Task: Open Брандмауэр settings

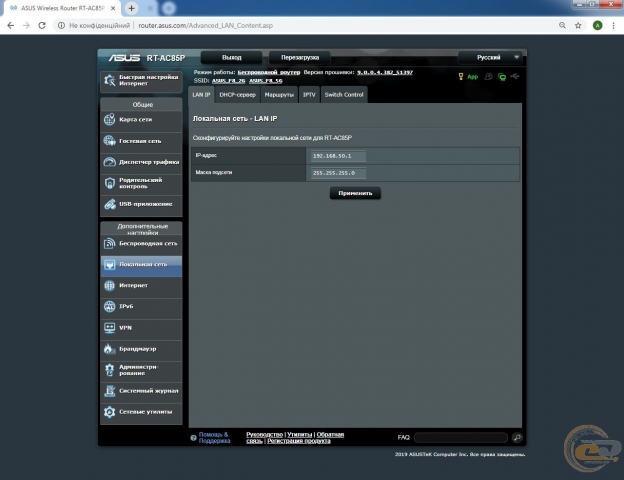Action: point(141,348)
